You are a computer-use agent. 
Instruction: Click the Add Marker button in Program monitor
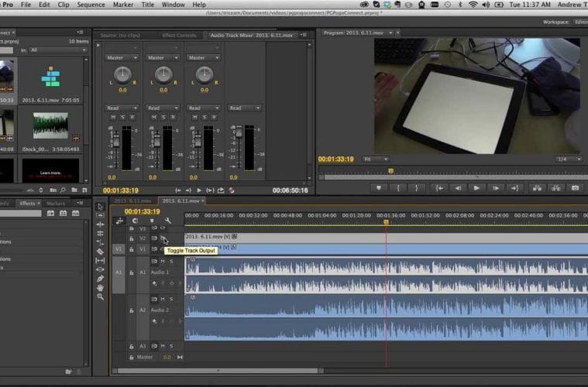pos(379,187)
